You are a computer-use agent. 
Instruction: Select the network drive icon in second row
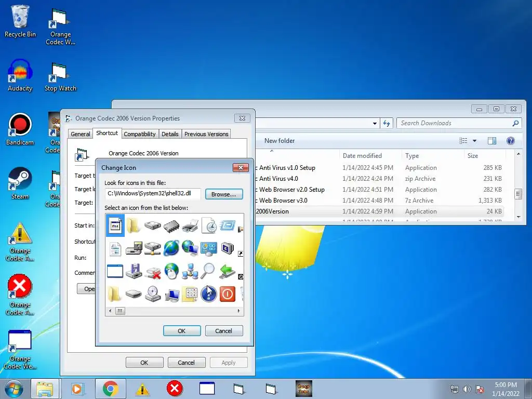pos(153,248)
